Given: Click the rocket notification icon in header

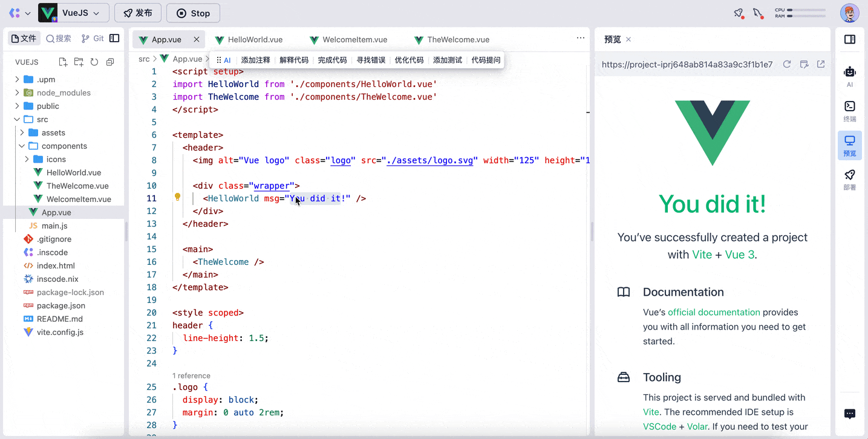Looking at the screenshot, I should coord(739,13).
